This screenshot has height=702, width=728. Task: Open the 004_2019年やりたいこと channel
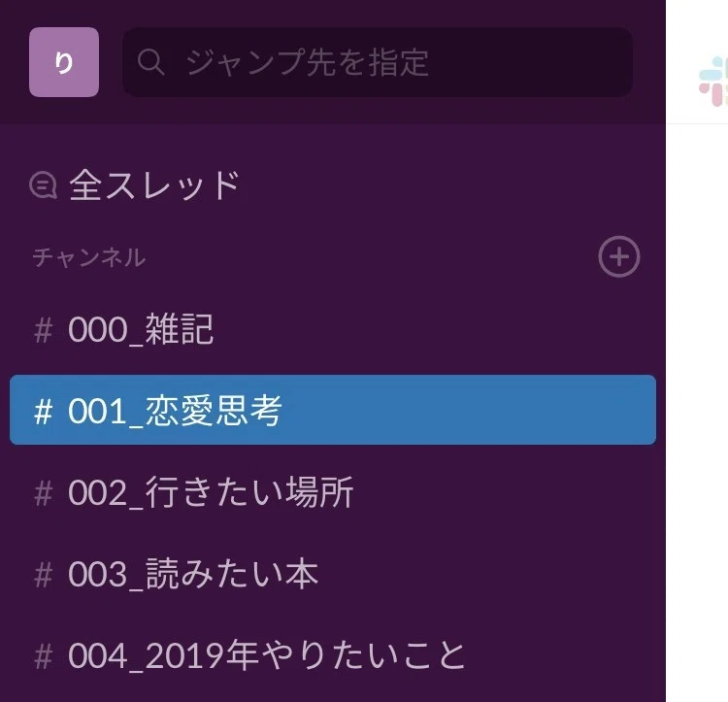(x=333, y=655)
